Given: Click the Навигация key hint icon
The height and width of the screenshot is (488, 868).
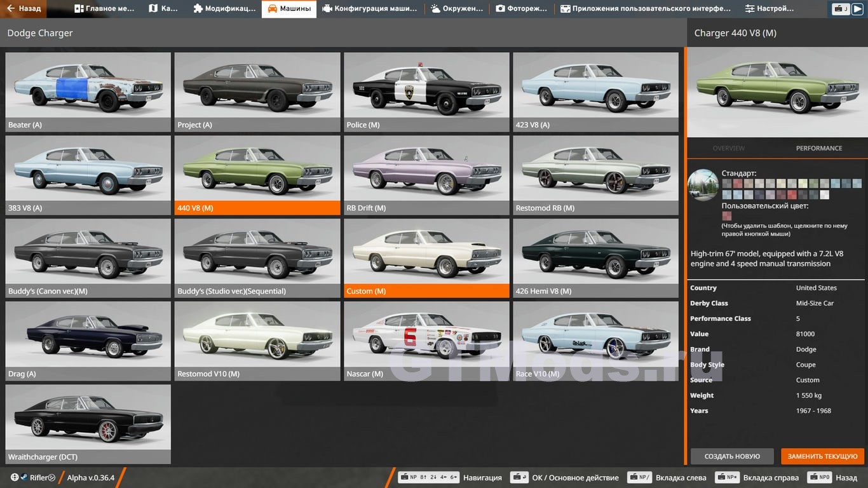Looking at the screenshot, I should [428, 477].
